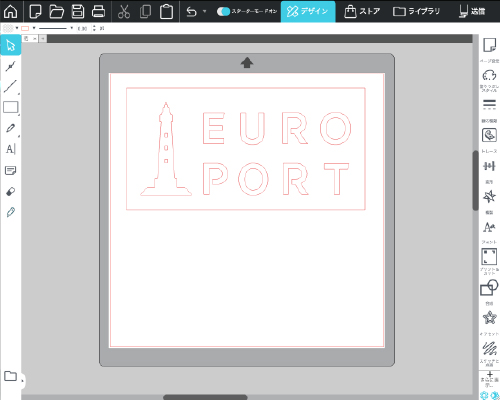This screenshot has height=400, width=500.
Task: Click the horizontal scrollbar thumb
Action: [x=205, y=397]
